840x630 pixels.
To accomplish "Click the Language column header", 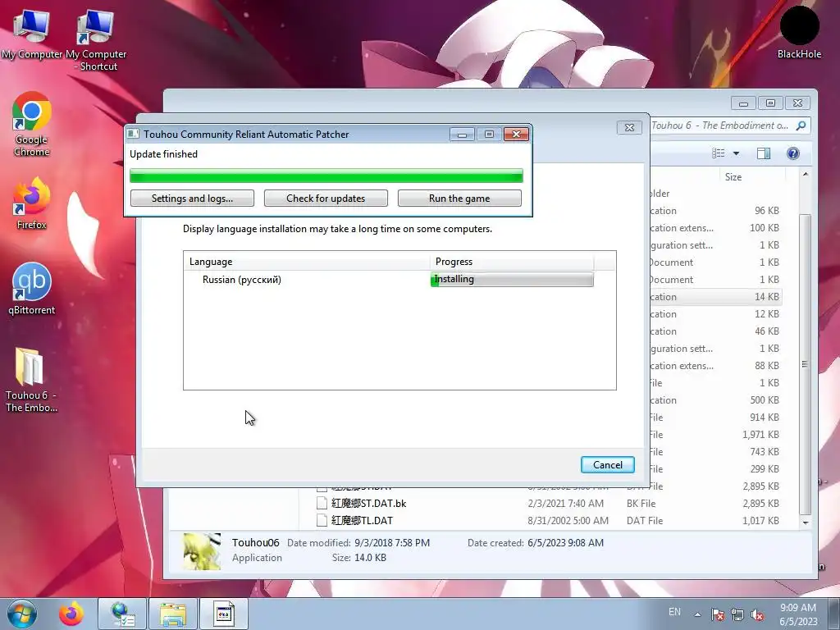I will tap(307, 262).
